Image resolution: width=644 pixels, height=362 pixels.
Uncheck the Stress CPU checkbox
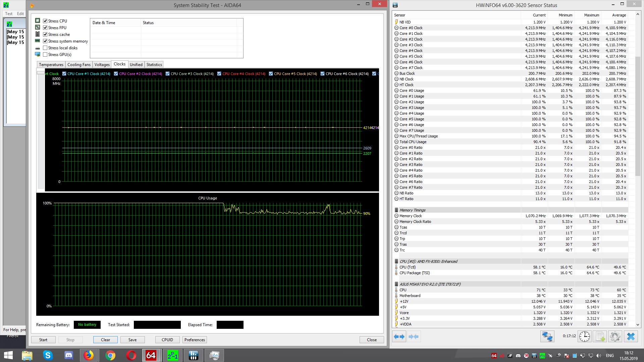pos(45,21)
